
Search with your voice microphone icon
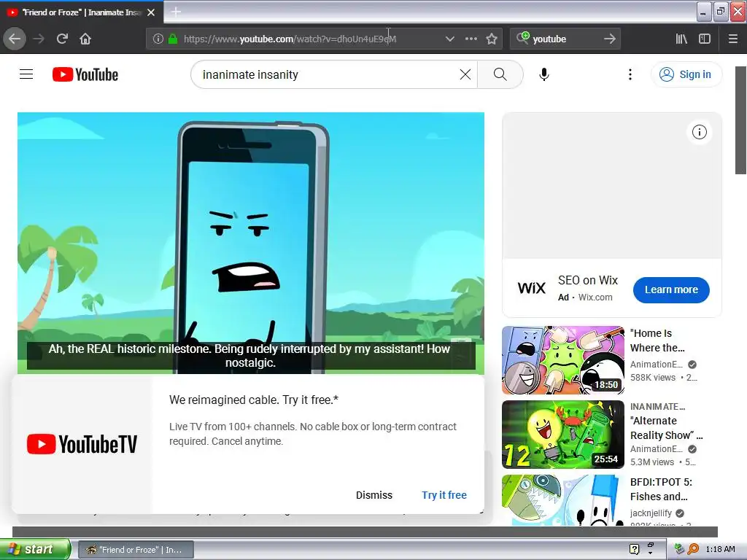point(544,74)
